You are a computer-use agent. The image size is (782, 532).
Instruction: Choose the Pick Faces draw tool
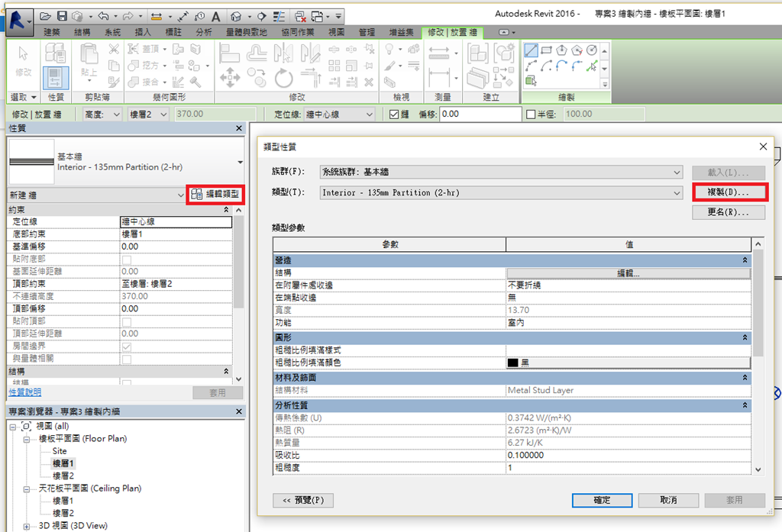pyautogui.click(x=532, y=81)
